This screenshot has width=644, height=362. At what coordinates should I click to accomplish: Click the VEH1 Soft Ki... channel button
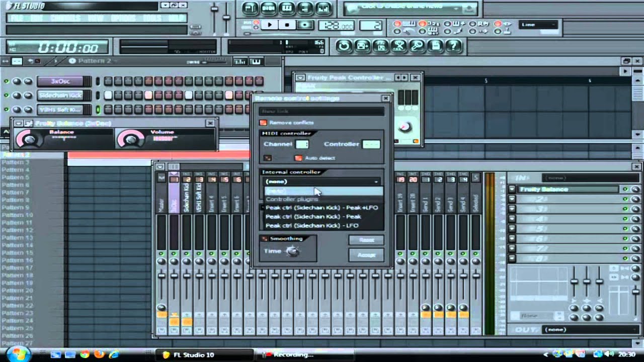pos(60,110)
